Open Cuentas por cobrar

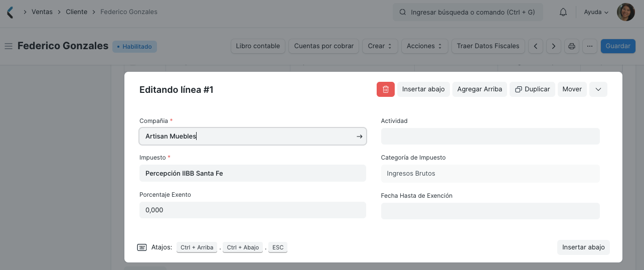coord(324,46)
